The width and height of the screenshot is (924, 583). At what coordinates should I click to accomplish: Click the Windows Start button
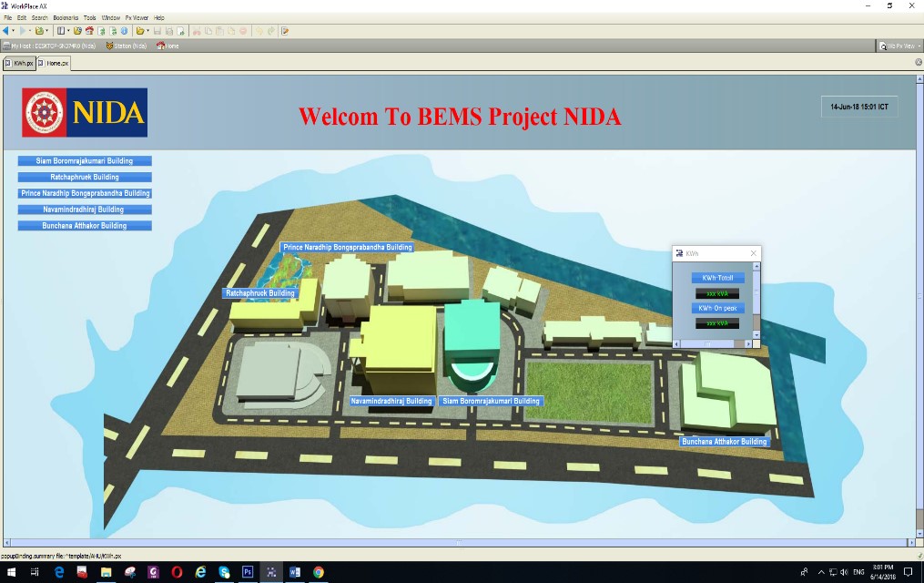(11, 572)
